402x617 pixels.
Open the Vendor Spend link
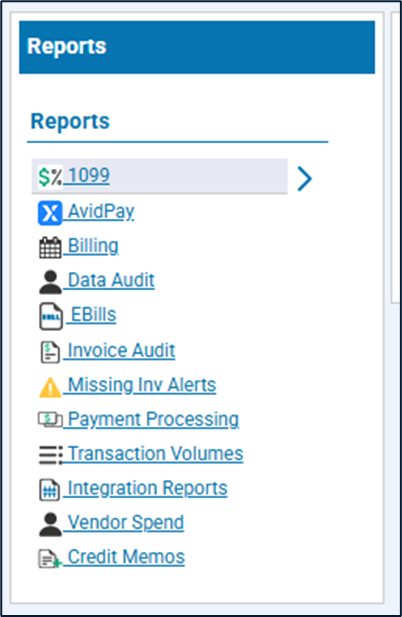point(126,523)
